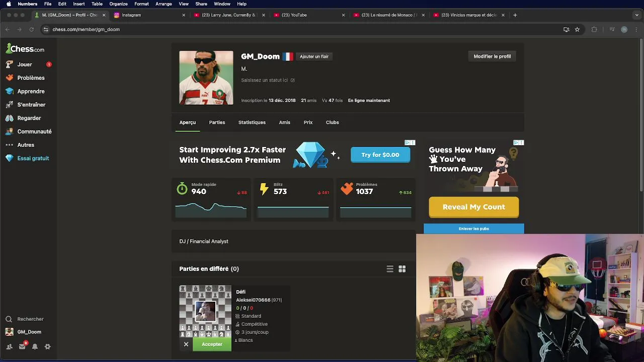The height and width of the screenshot is (362, 644).
Task: Select the Aperçu tab
Action: 188,123
